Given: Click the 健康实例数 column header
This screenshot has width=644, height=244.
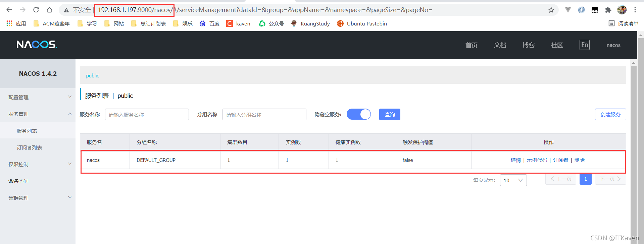Looking at the screenshot, I should (x=362, y=142).
